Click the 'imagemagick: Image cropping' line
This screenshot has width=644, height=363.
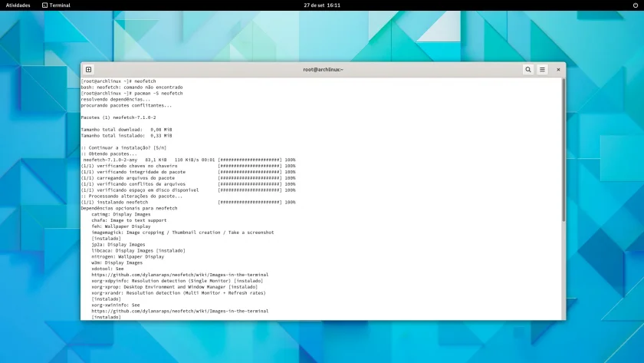click(x=182, y=233)
